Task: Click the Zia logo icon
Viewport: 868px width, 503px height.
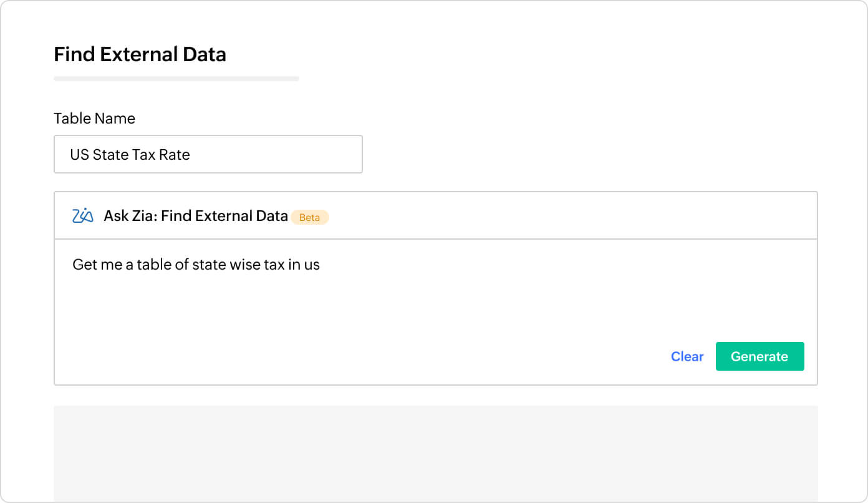Action: coord(83,216)
